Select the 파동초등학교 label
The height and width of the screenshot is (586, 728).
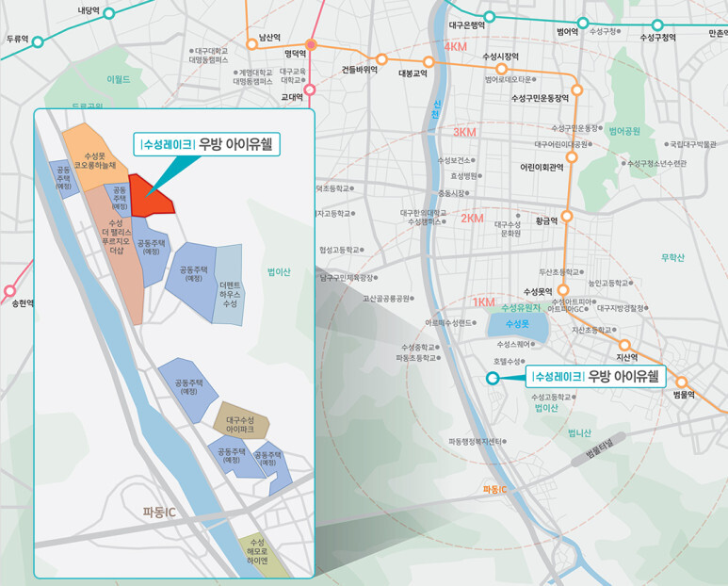tap(416, 358)
